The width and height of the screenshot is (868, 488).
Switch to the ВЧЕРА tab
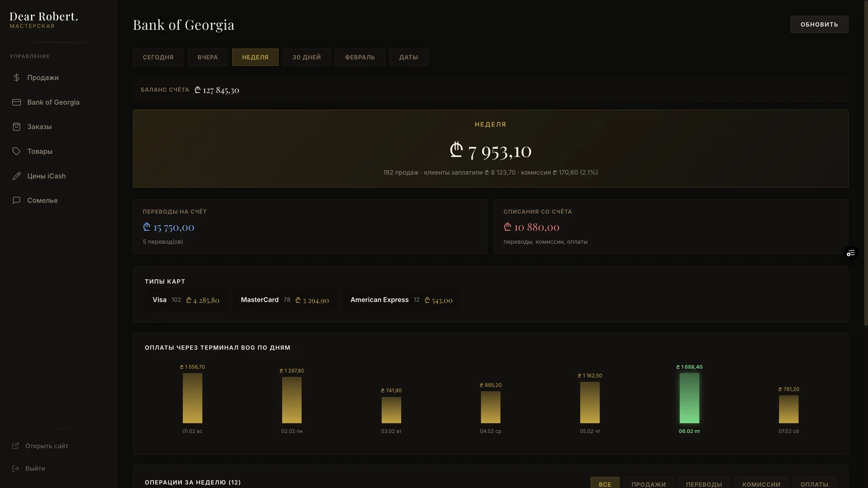207,57
